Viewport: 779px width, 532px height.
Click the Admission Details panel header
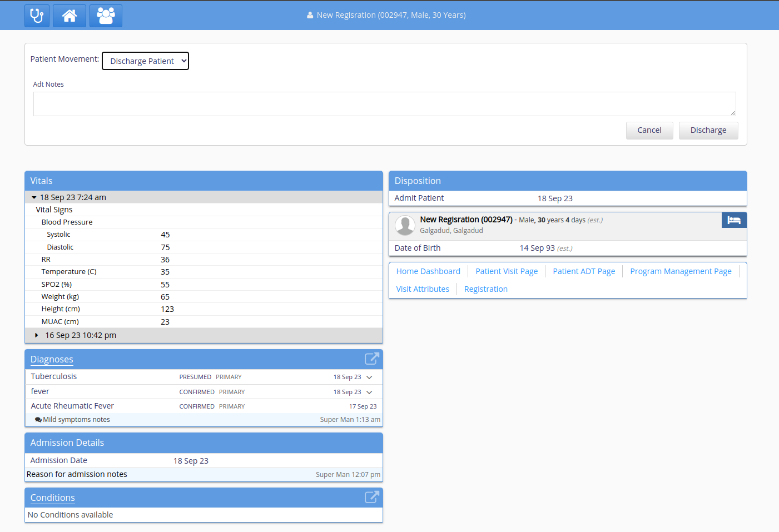point(204,442)
